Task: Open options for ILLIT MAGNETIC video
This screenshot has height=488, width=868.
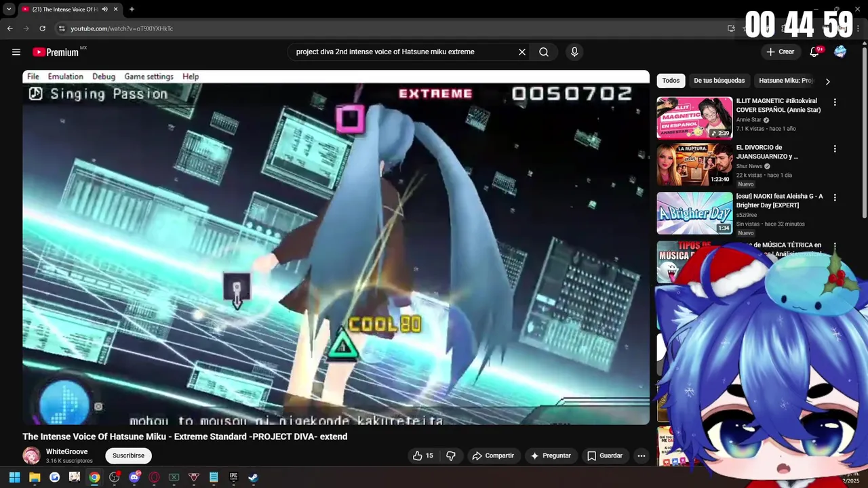Action: (x=835, y=102)
